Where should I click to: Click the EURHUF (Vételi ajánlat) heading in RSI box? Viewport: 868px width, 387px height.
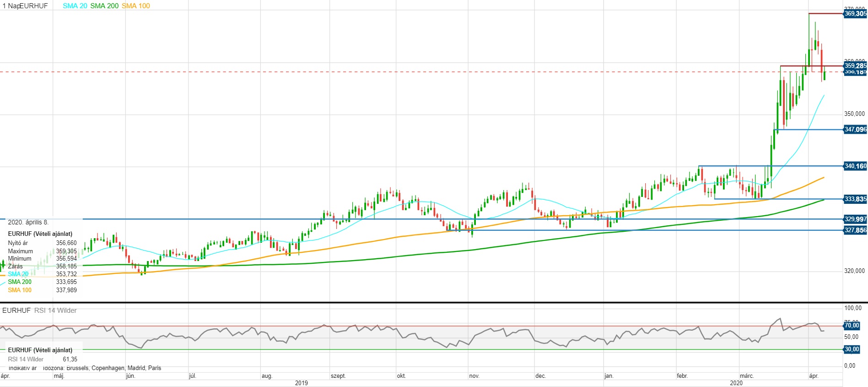point(40,350)
